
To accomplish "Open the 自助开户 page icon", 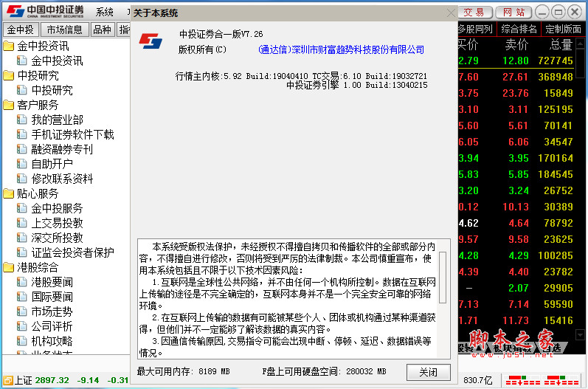I will (x=21, y=164).
